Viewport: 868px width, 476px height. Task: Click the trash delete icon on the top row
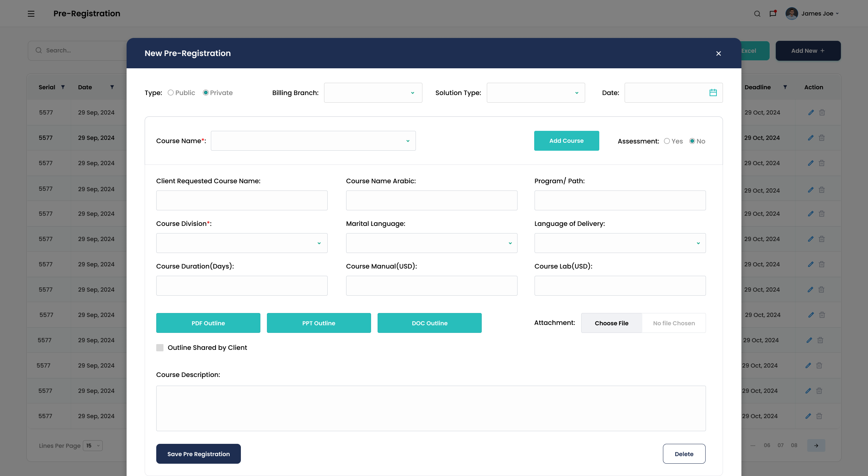822,112
